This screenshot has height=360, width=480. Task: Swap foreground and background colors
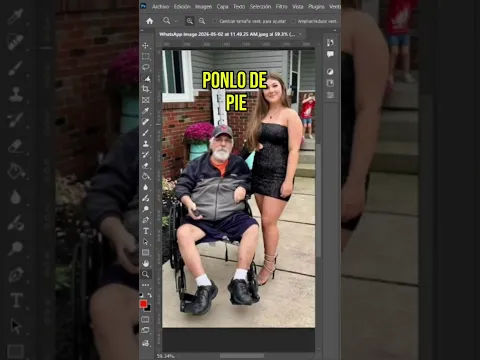coord(149,295)
